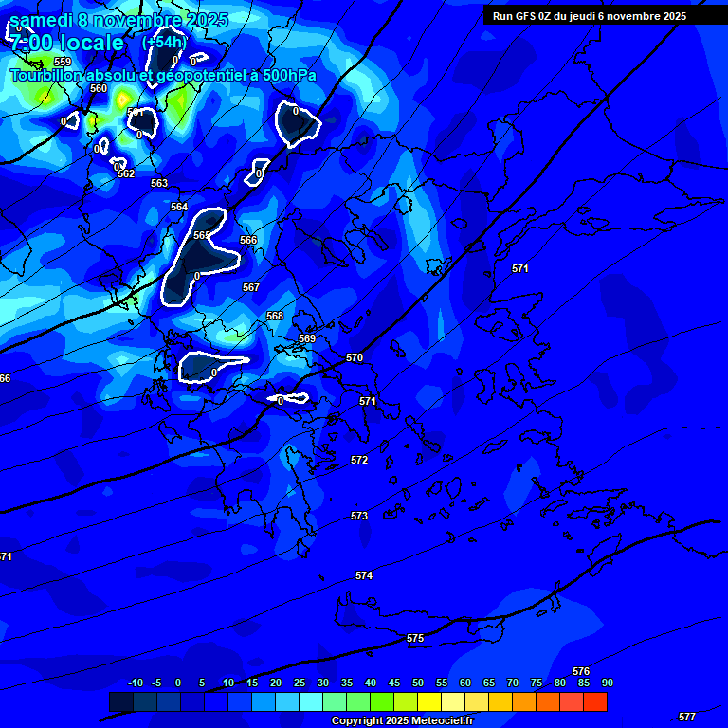Select the 575 contour label
The image size is (728, 728).
click(415, 639)
